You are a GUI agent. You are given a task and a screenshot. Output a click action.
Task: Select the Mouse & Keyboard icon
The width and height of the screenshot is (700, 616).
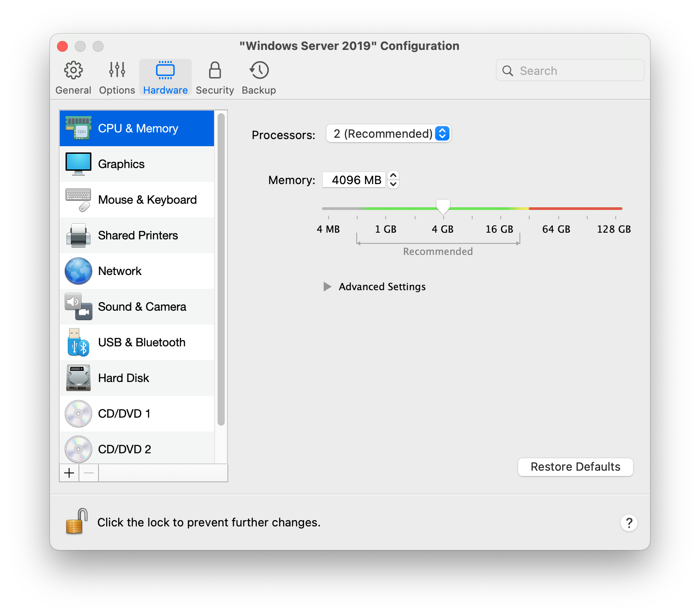point(78,200)
